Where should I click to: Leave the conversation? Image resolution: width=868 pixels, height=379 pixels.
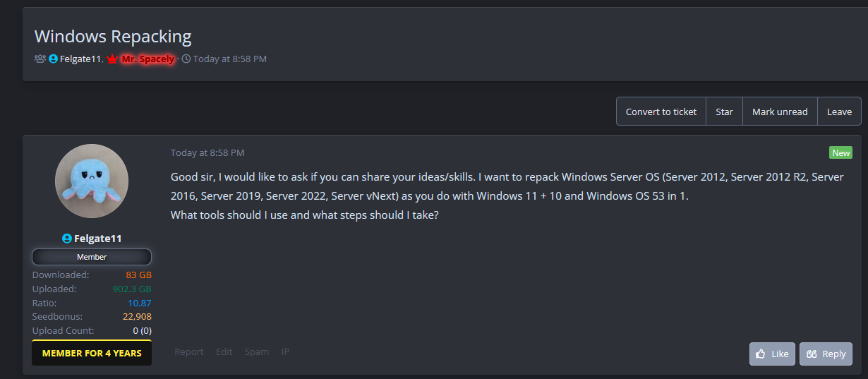pyautogui.click(x=839, y=112)
